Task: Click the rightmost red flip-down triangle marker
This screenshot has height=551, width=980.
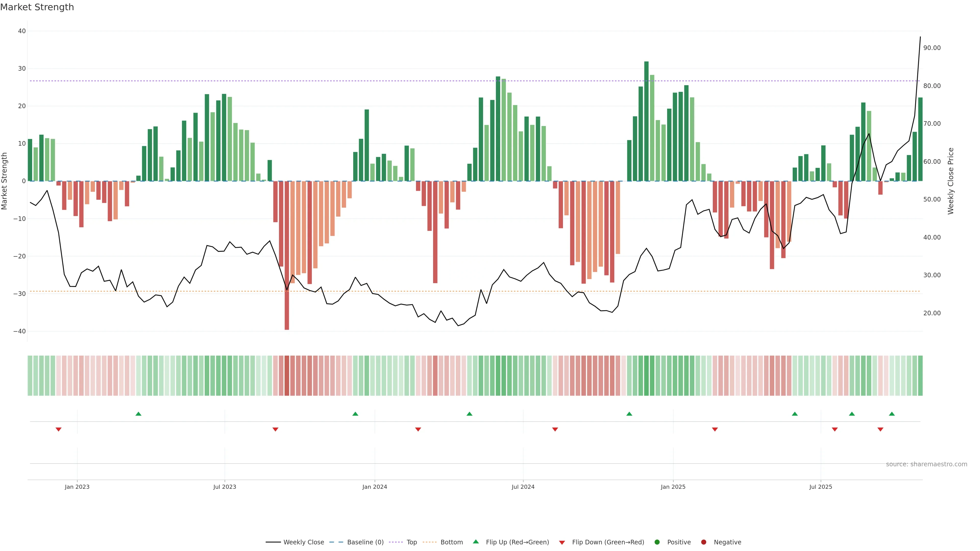Action: point(880,429)
